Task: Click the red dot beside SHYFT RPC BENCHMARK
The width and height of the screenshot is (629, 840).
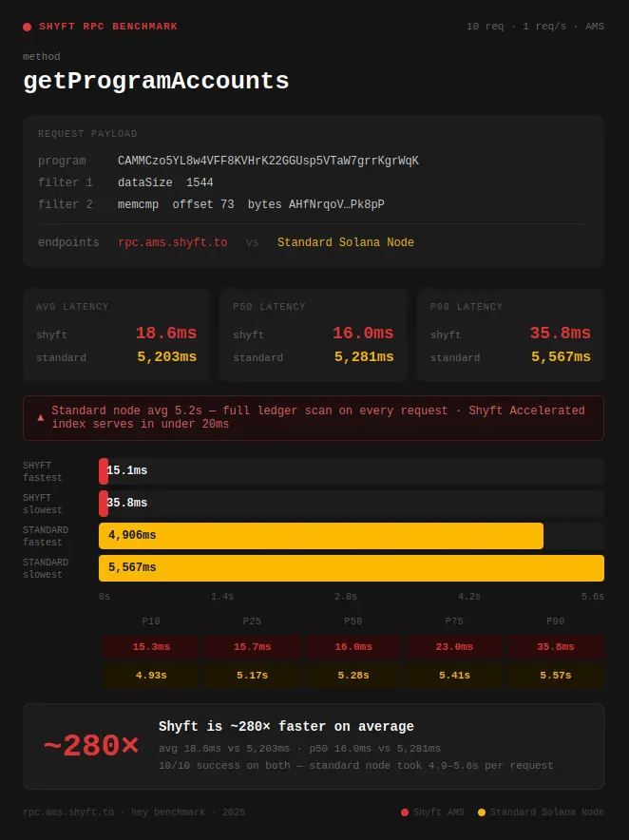Action: click(x=28, y=27)
